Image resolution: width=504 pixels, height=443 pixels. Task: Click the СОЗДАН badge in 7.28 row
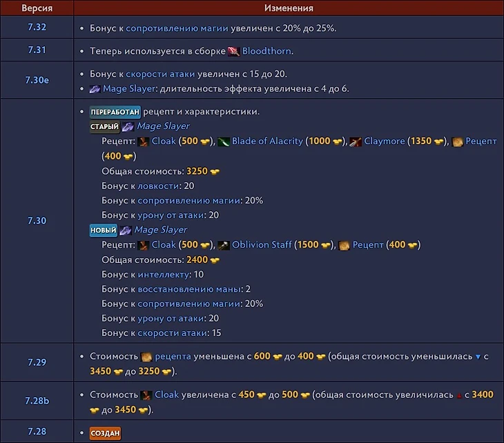coord(106,433)
